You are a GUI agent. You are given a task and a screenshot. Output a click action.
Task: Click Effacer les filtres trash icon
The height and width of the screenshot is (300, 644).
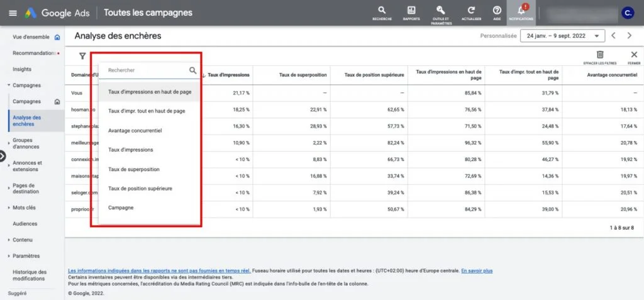pyautogui.click(x=599, y=57)
